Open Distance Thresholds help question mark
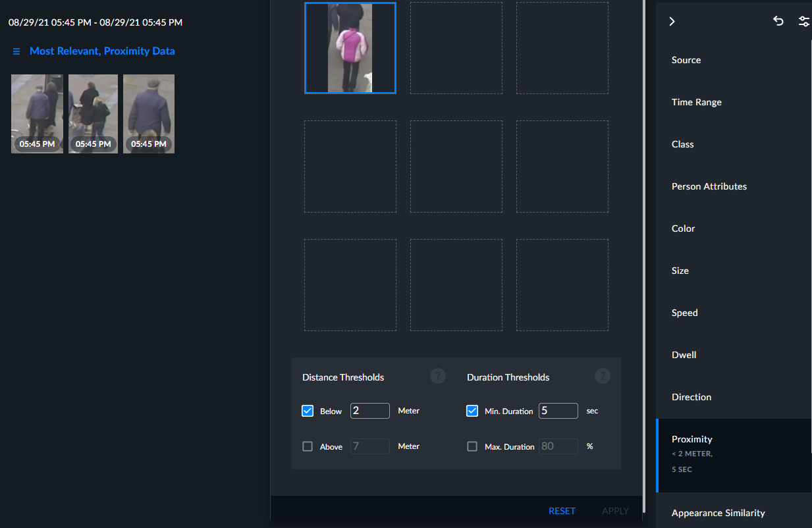Image resolution: width=812 pixels, height=528 pixels. coord(438,376)
